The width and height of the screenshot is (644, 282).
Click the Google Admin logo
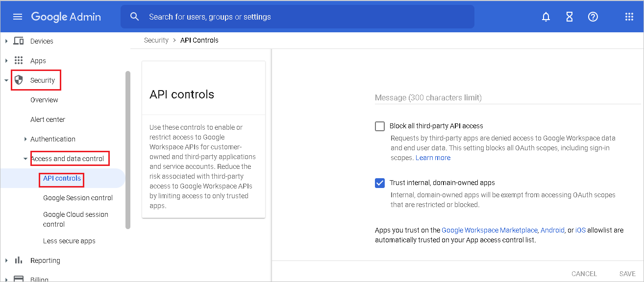tap(66, 17)
